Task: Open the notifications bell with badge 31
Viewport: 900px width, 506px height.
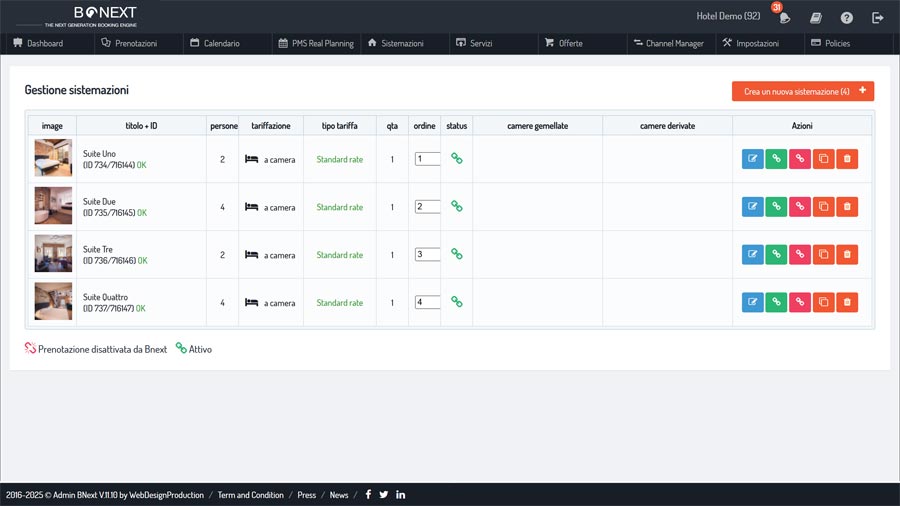Action: point(785,17)
